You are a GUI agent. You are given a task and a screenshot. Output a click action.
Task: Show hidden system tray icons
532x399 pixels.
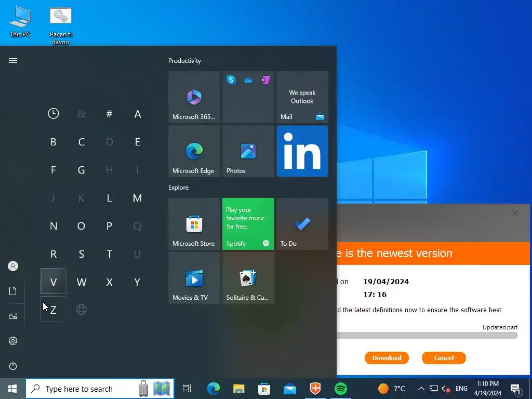(421, 389)
